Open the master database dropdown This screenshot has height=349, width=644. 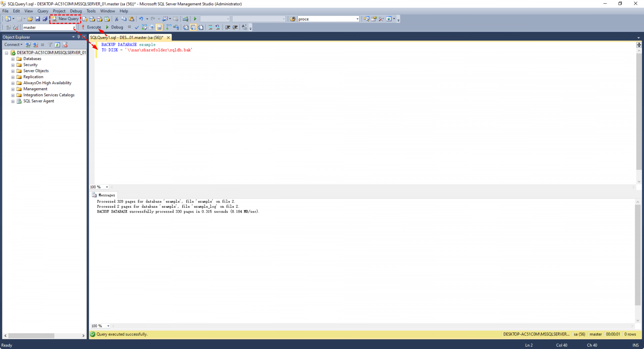tap(74, 28)
